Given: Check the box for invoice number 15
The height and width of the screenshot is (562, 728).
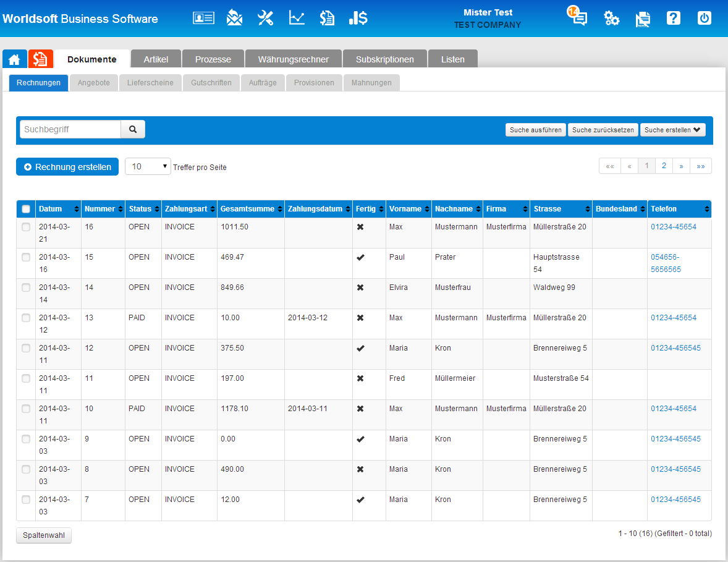Looking at the screenshot, I should tap(26, 257).
